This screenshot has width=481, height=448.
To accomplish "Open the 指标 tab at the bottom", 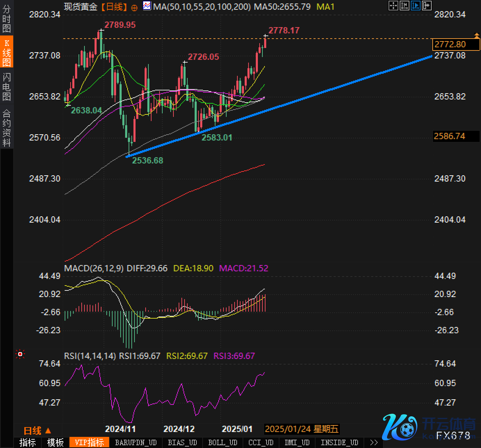I will tap(27, 442).
